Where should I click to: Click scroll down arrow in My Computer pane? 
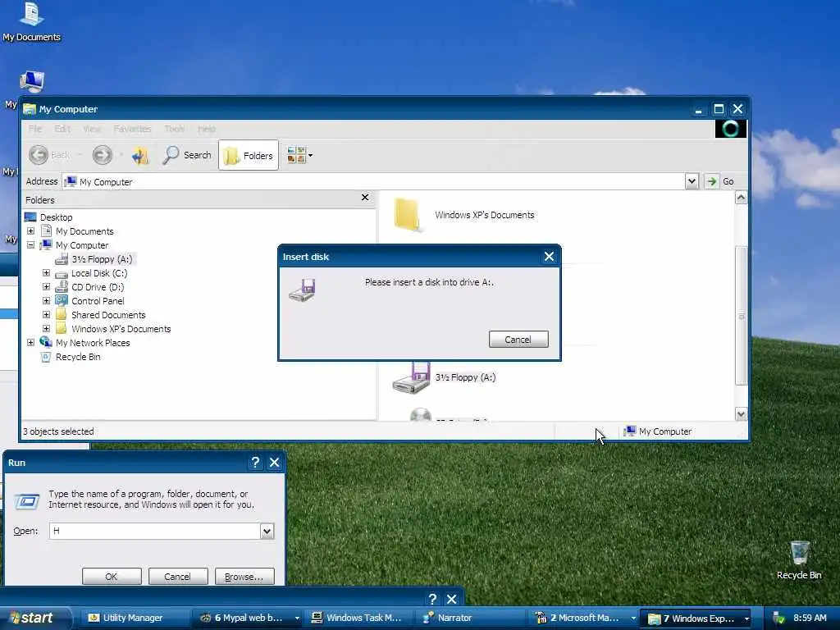[x=741, y=414]
